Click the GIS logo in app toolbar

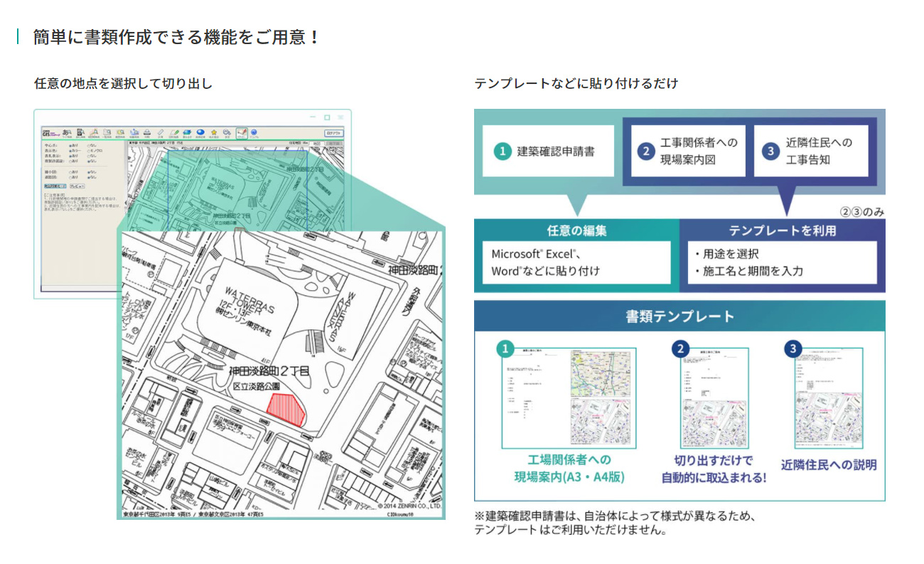(x=51, y=133)
